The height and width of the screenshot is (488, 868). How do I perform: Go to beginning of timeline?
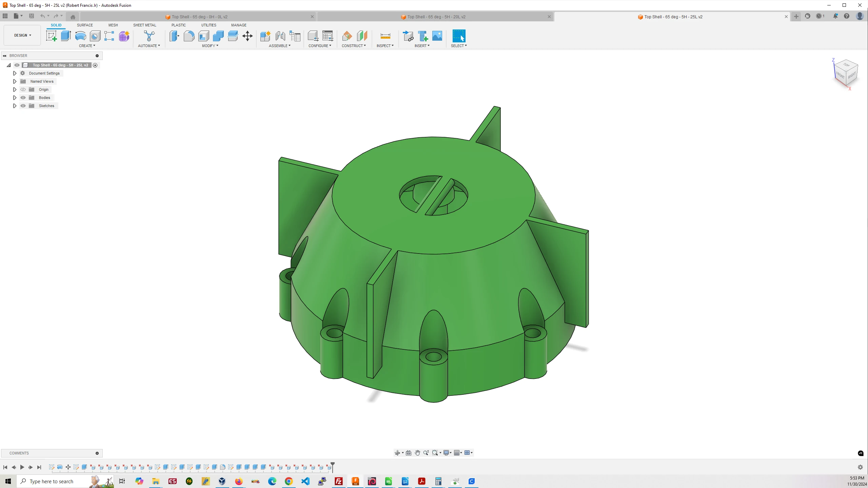(x=5, y=467)
